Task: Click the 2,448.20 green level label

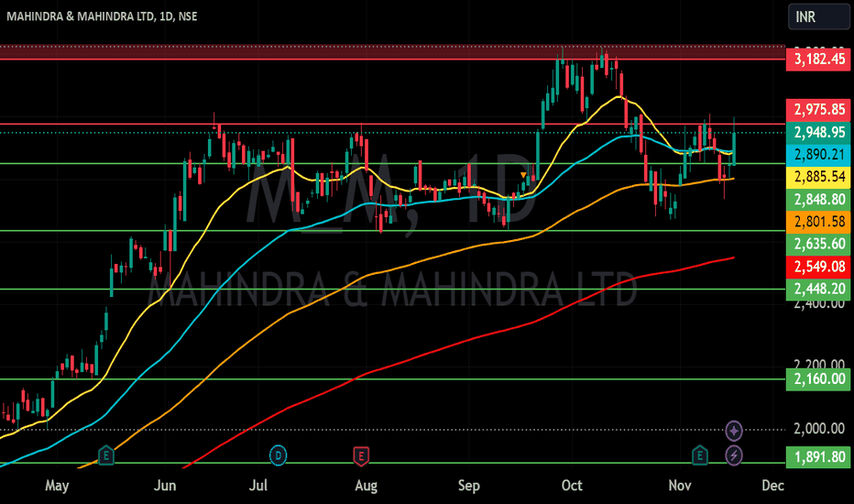Action: tap(818, 289)
